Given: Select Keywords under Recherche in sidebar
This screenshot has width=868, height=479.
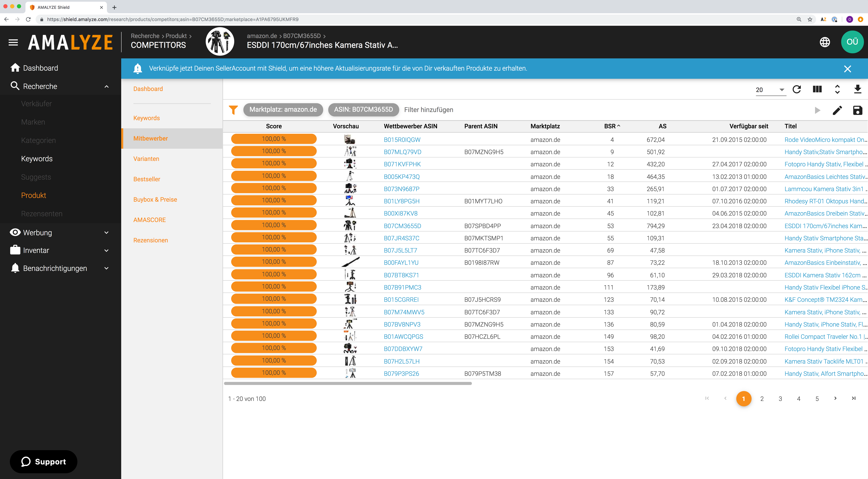Looking at the screenshot, I should (37, 159).
